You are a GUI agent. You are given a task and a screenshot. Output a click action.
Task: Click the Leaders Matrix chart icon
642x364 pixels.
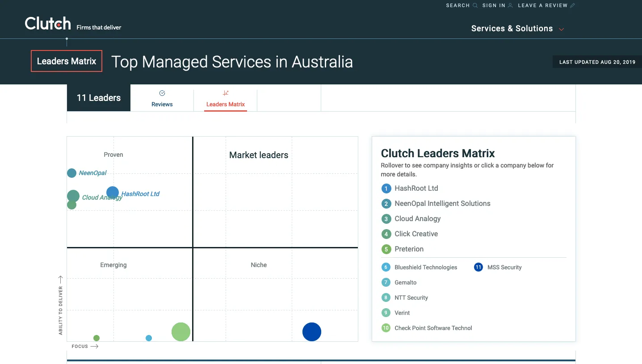pyautogui.click(x=226, y=93)
